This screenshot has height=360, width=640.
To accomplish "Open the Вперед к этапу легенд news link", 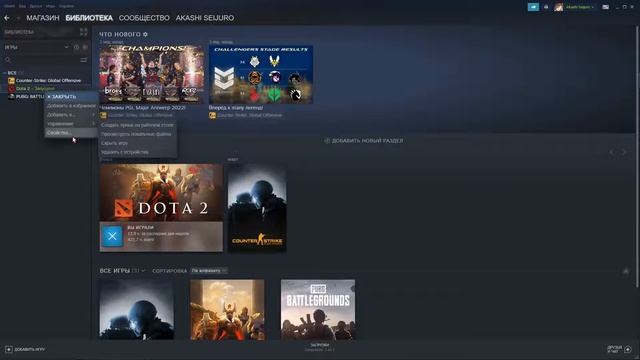I will coord(236,108).
